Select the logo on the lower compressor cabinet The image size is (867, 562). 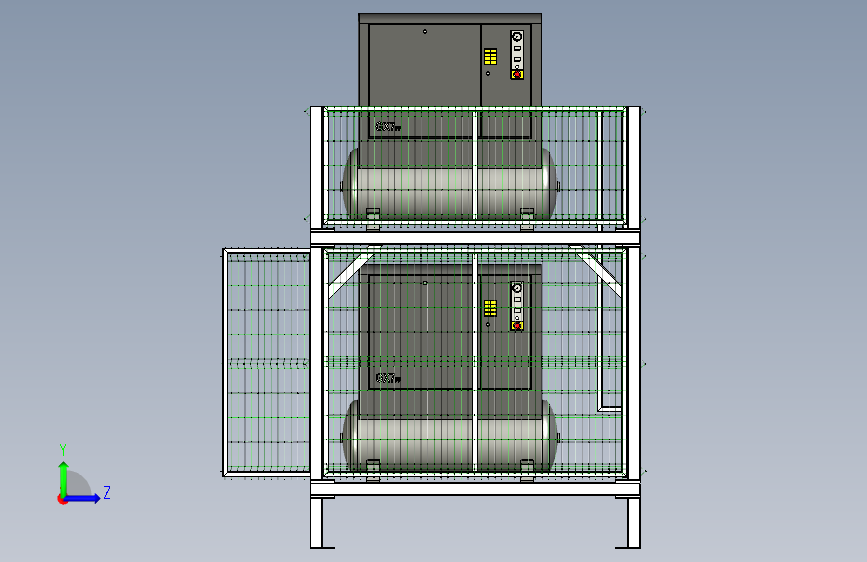(388, 378)
